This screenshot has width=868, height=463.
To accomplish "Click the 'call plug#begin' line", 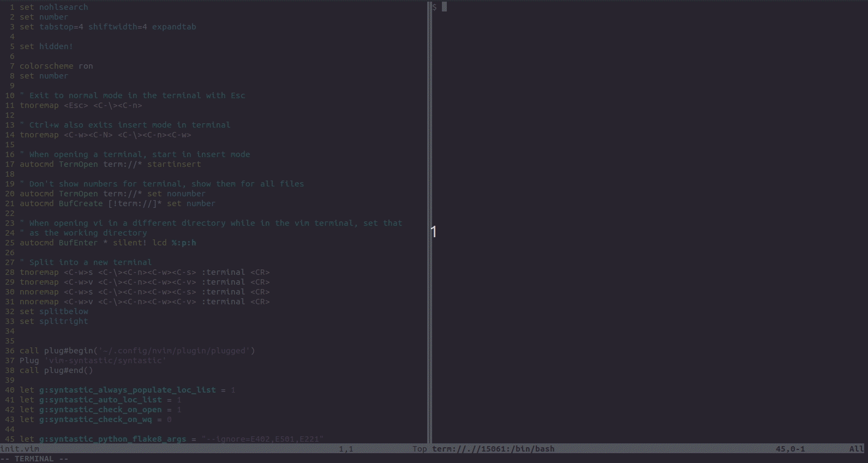I will [137, 351].
